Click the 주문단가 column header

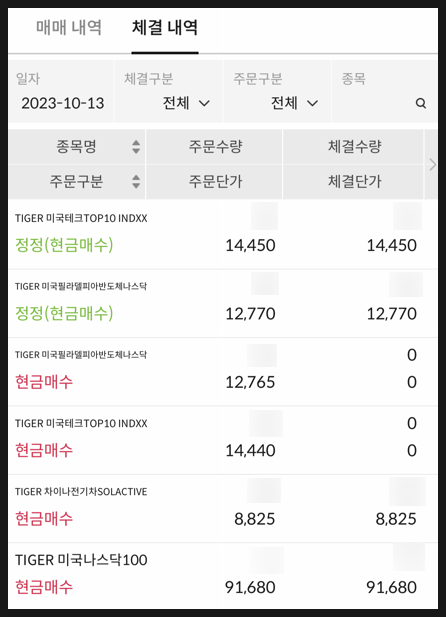point(215,181)
